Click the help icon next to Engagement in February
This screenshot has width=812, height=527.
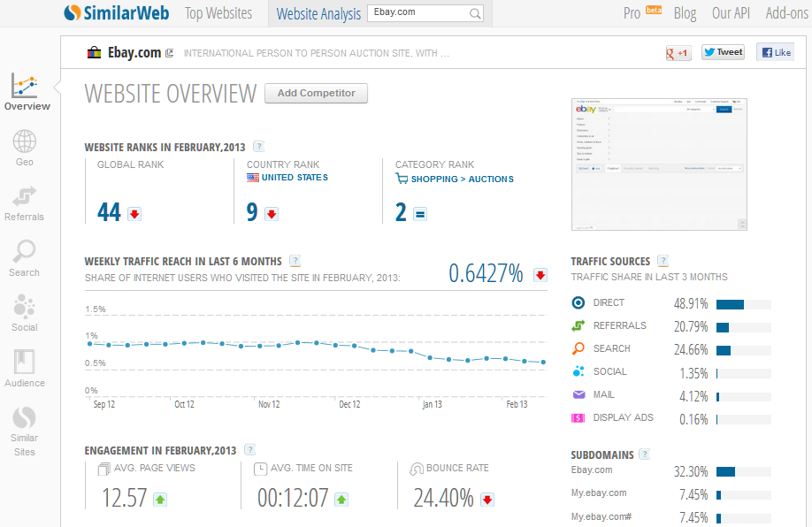[249, 449]
